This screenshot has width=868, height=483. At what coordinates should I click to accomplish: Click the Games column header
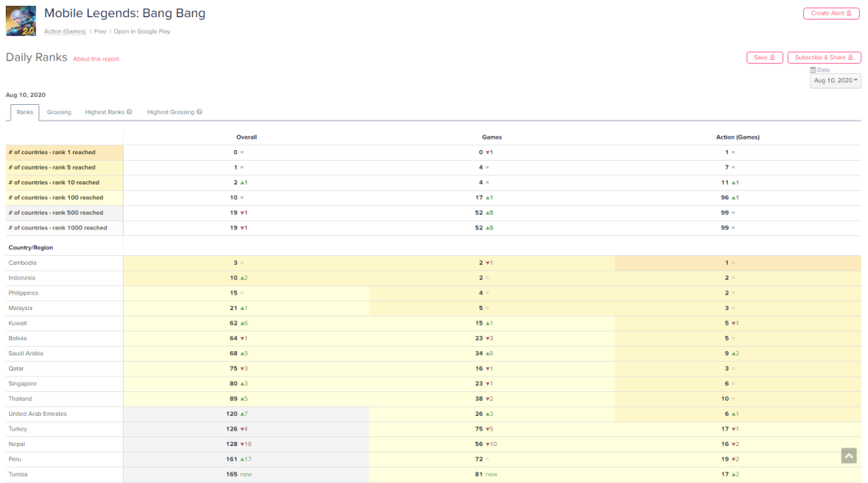491,137
